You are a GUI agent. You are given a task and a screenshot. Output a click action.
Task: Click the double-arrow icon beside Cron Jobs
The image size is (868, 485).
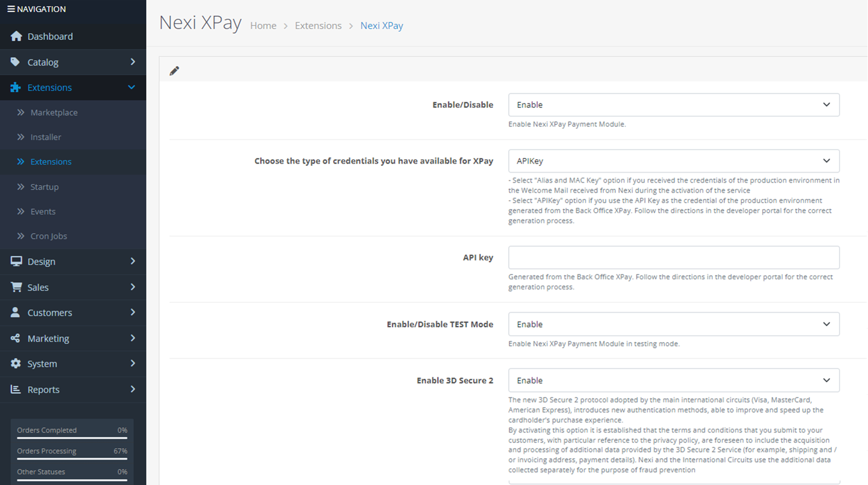click(x=21, y=236)
